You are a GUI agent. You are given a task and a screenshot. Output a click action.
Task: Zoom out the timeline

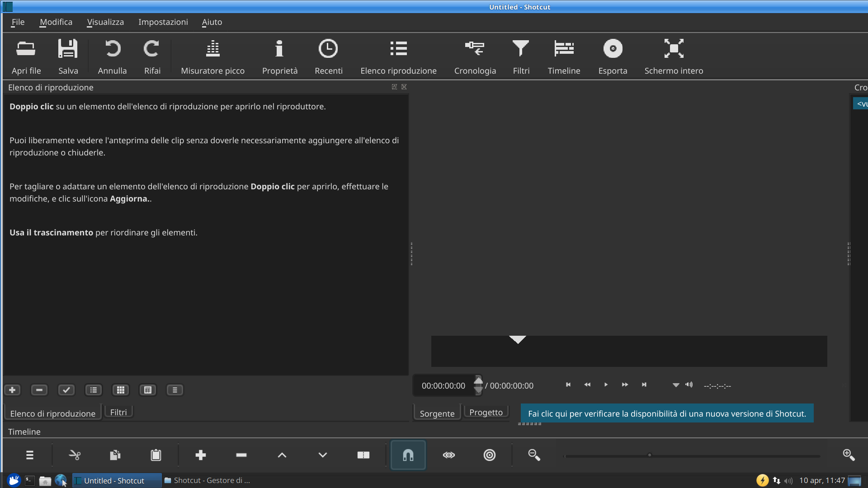click(x=534, y=455)
